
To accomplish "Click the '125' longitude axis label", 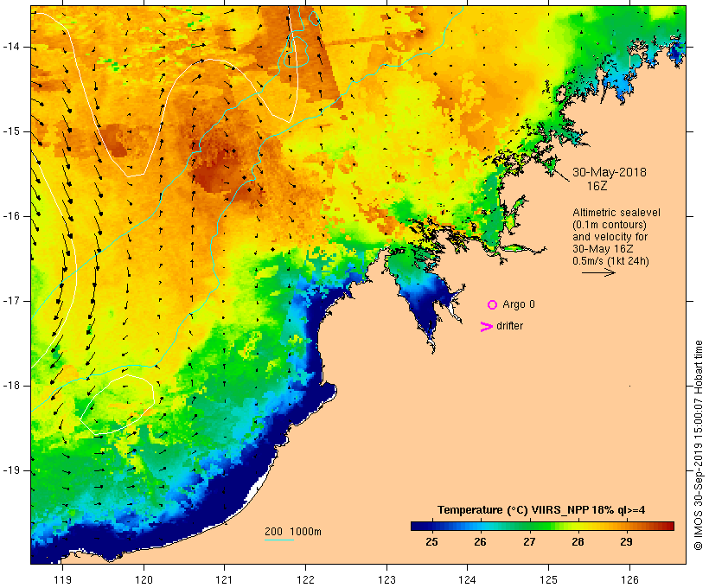I will pyautogui.click(x=549, y=579).
